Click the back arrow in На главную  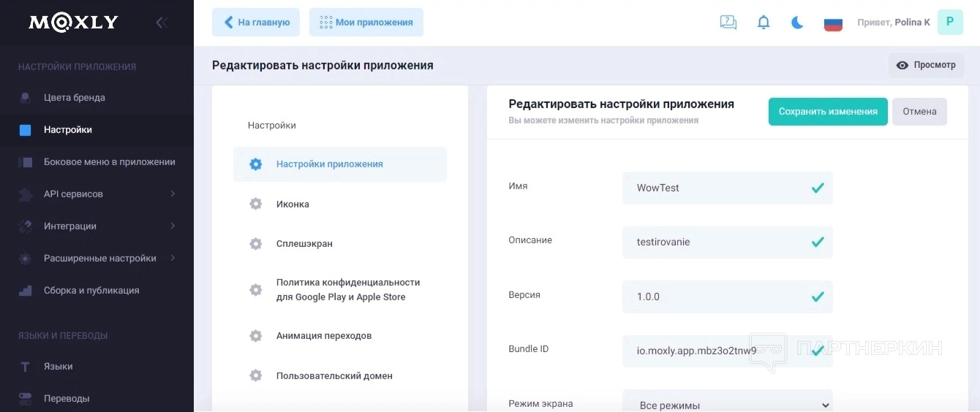point(229,23)
